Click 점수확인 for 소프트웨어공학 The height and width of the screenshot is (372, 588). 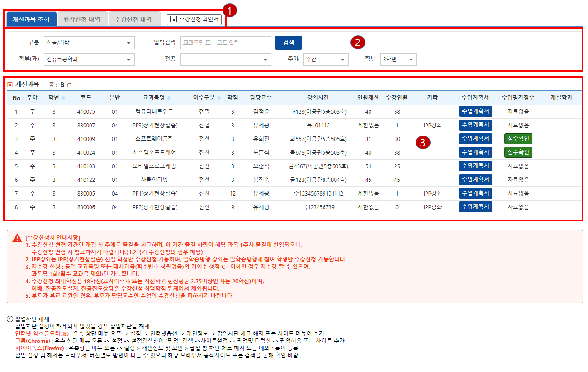pyautogui.click(x=518, y=139)
